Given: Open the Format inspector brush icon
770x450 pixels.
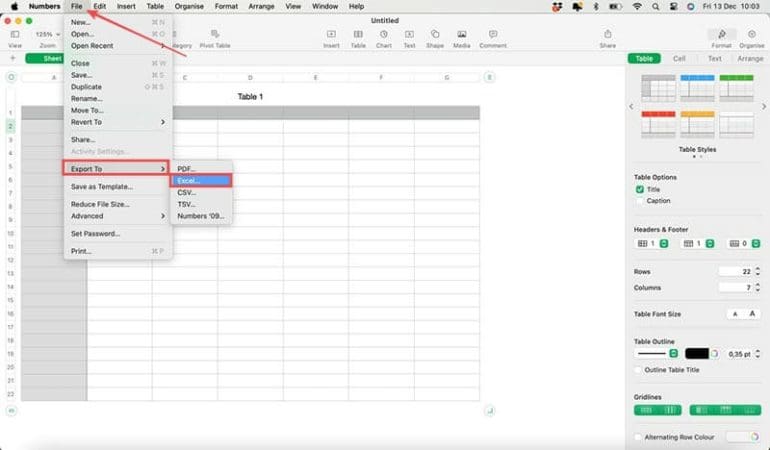Looking at the screenshot, I should (721, 34).
